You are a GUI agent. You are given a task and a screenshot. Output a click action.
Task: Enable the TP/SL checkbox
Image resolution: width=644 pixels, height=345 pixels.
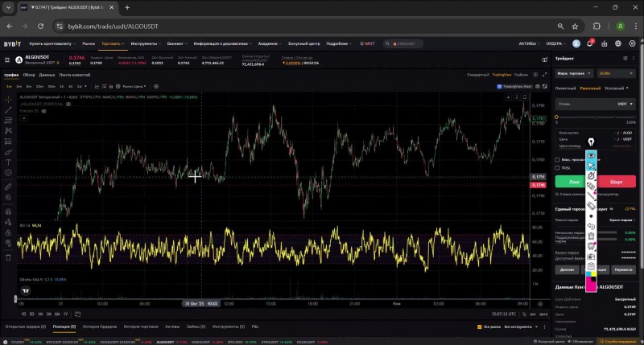tap(558, 168)
